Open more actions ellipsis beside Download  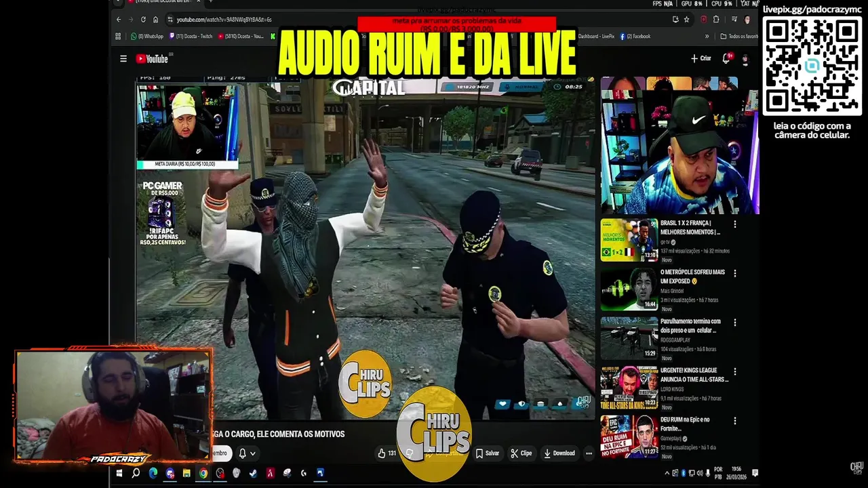coord(589,453)
